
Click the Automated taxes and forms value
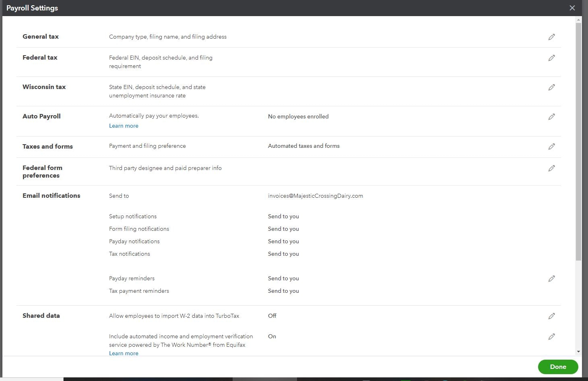[x=303, y=146]
